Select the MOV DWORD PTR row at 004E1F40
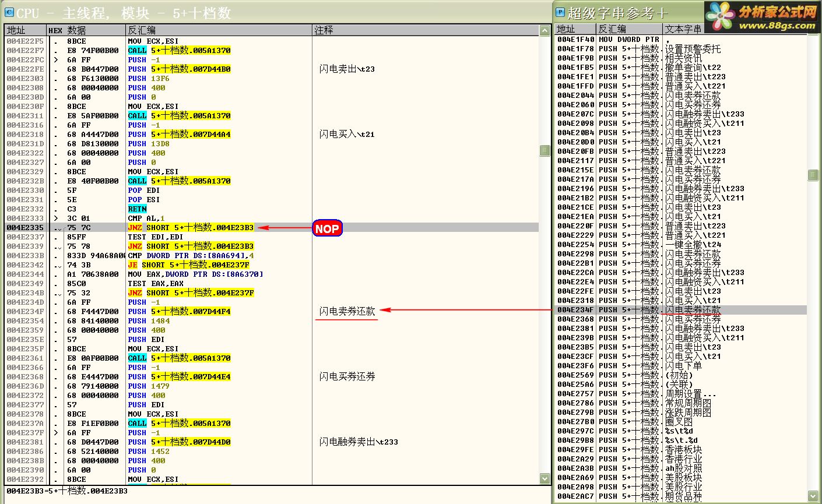 (x=681, y=40)
